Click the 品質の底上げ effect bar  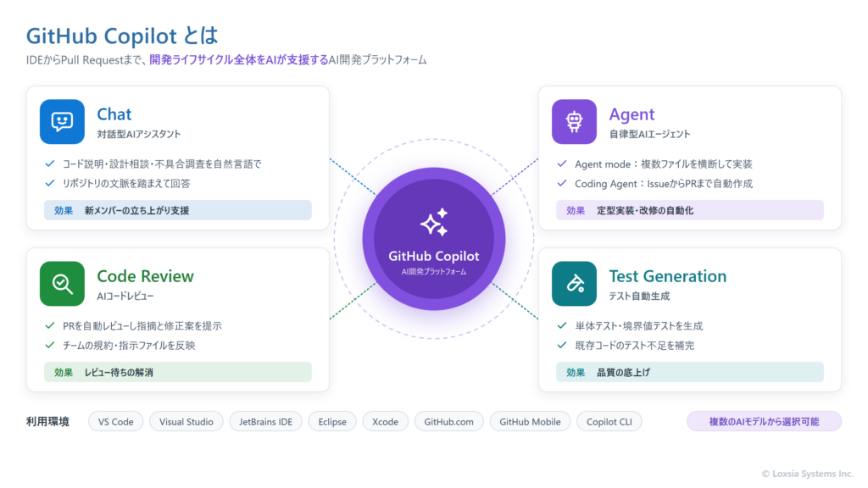coord(690,373)
